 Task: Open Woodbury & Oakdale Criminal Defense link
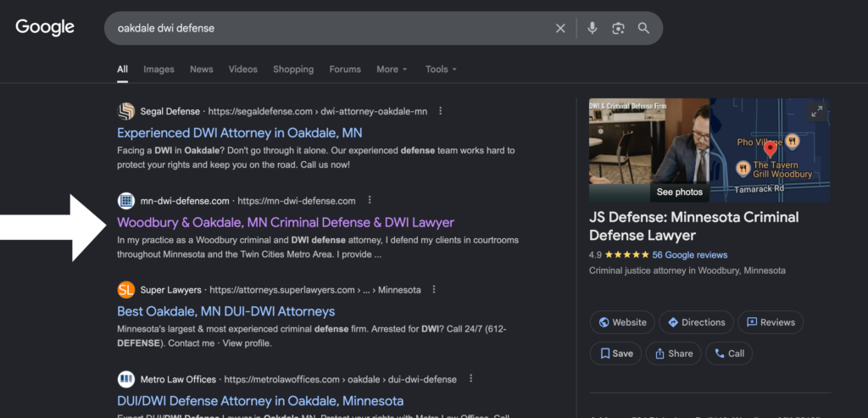point(286,222)
